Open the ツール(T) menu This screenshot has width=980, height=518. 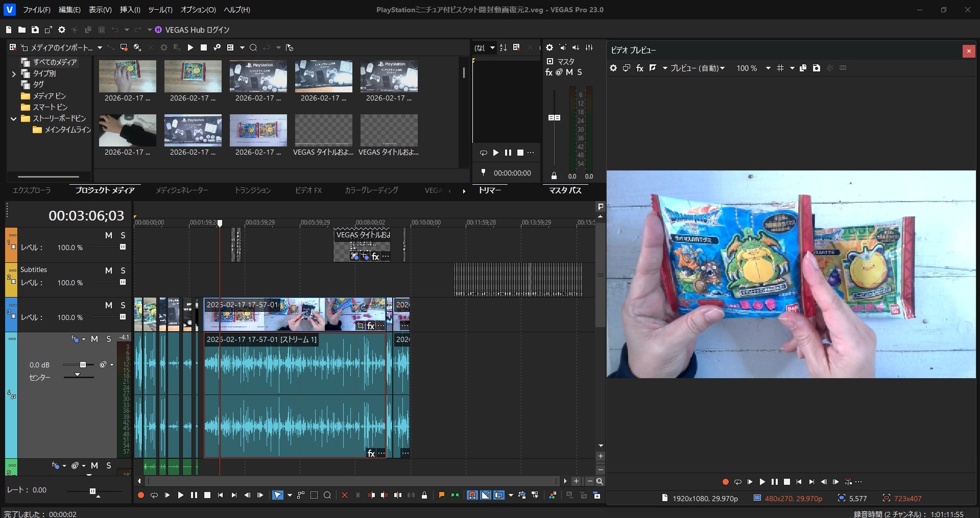point(160,10)
